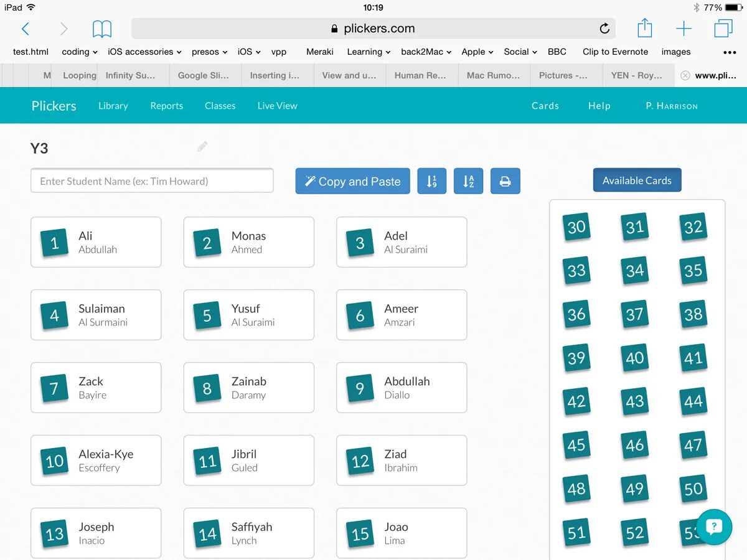Focus the Enter Student Name field
Viewport: 747px width, 560px height.
pyautogui.click(x=152, y=181)
